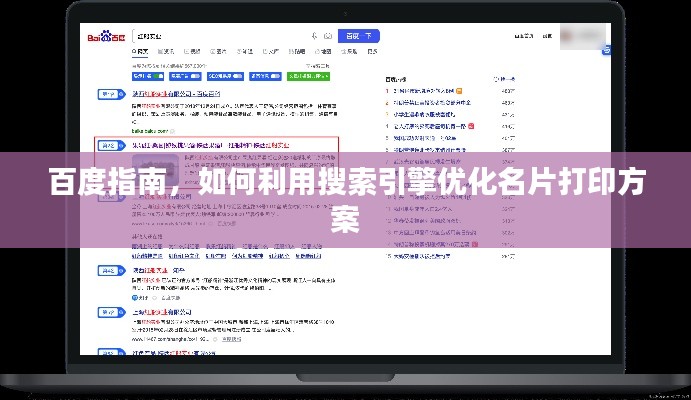Click the camera image search icon
Screen dimensions: 691x400
pos(328,36)
